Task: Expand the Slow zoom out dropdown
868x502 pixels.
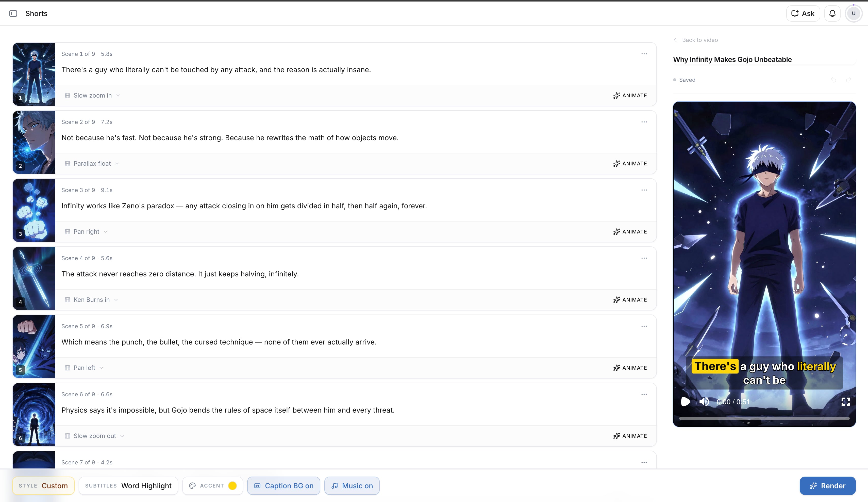Action: pos(122,436)
